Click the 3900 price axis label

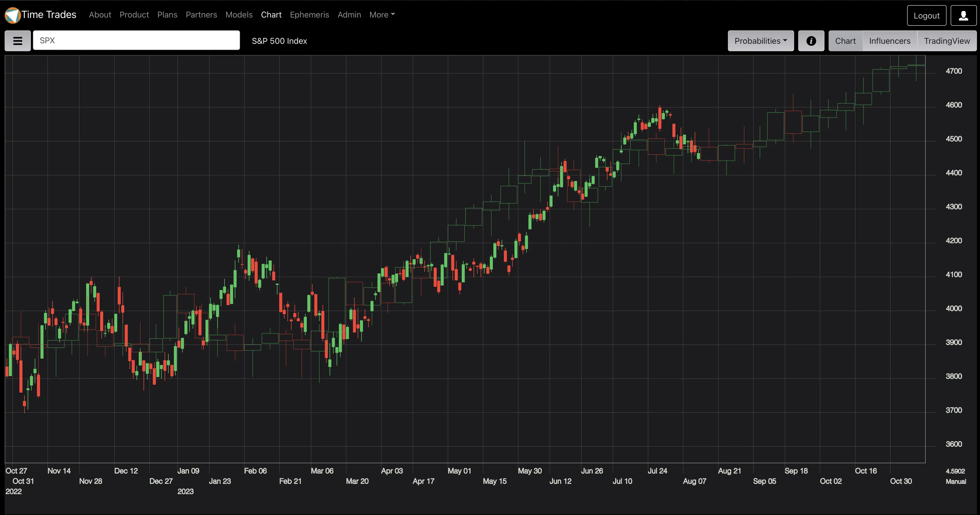point(954,342)
